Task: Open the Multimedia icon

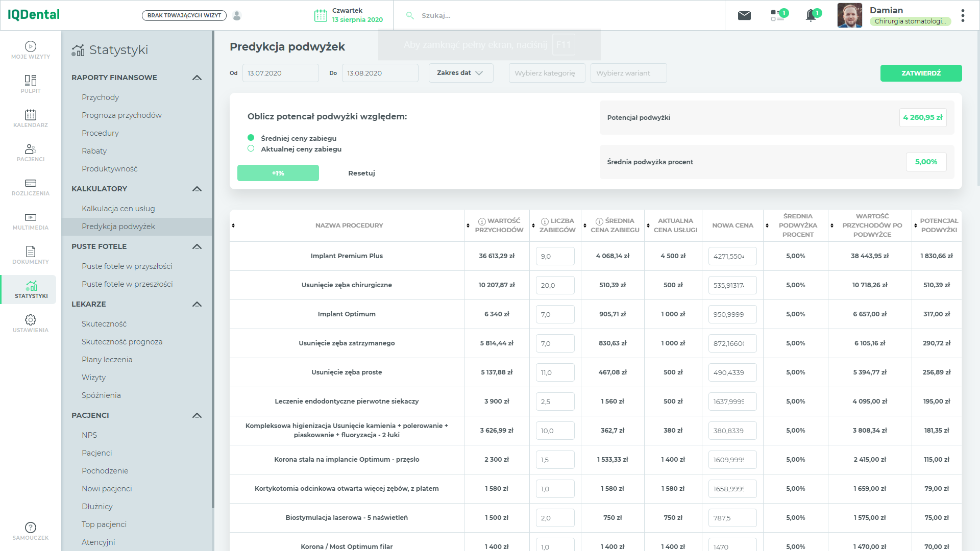Action: coord(31,217)
